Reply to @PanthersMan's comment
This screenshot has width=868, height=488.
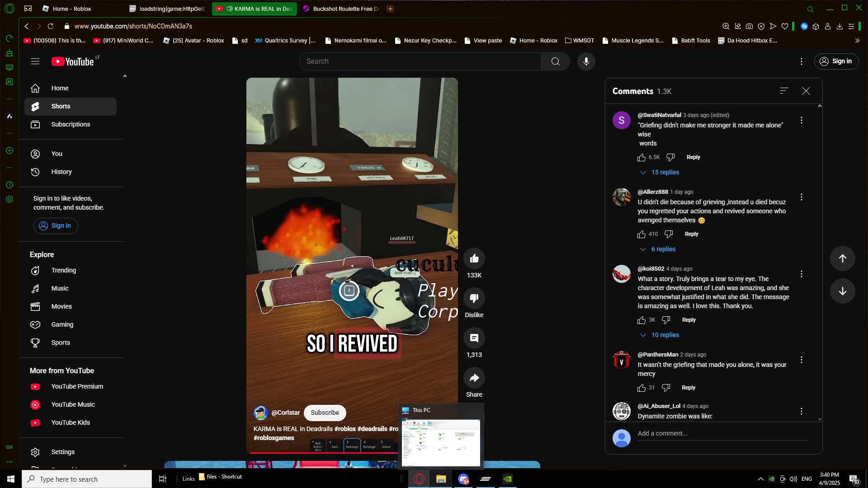688,388
